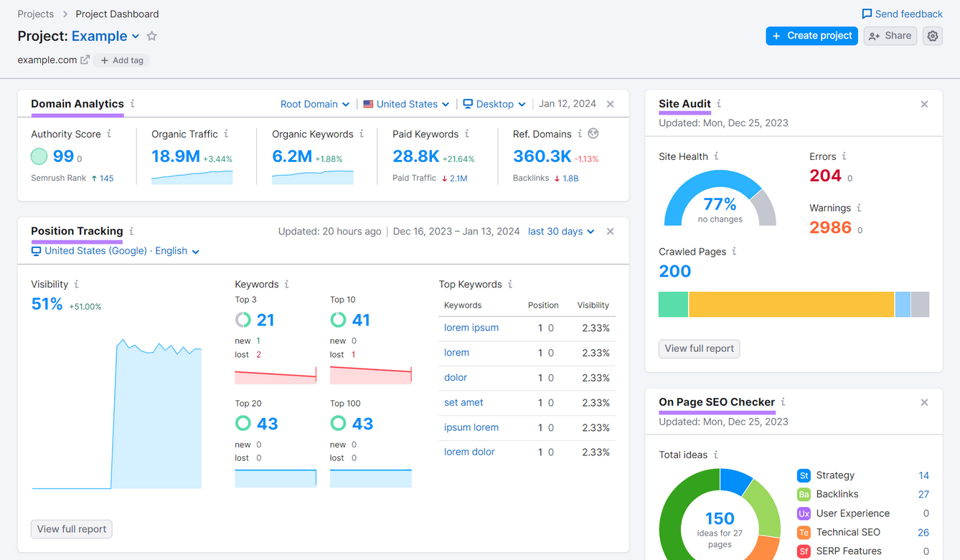The height and width of the screenshot is (560, 960).
Task: Show info for Domain Analytics title
Action: 133,104
